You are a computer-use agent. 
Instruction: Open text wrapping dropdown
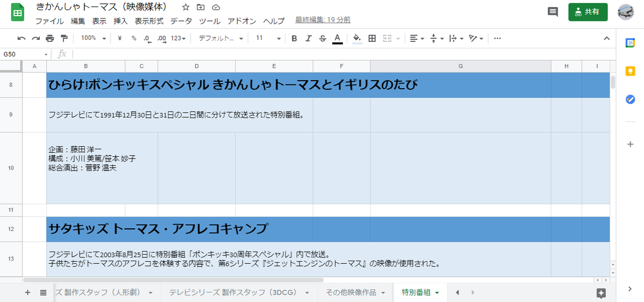pos(456,38)
